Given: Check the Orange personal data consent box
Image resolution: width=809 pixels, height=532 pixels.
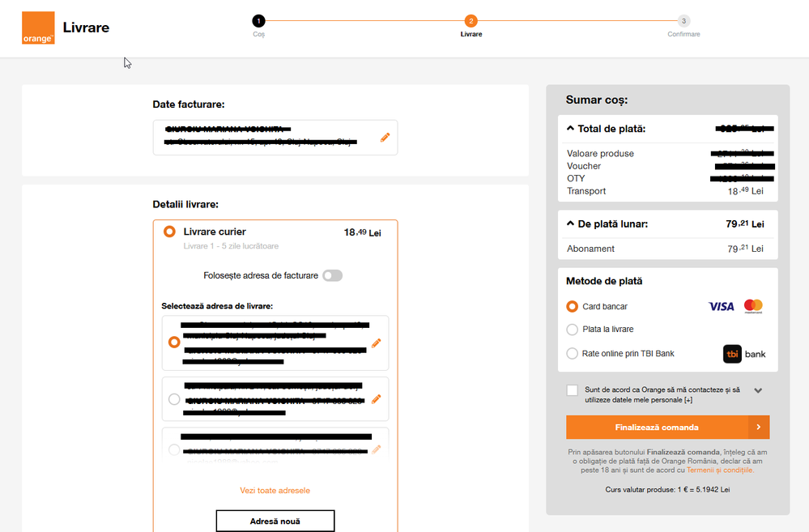Looking at the screenshot, I should coord(573,390).
